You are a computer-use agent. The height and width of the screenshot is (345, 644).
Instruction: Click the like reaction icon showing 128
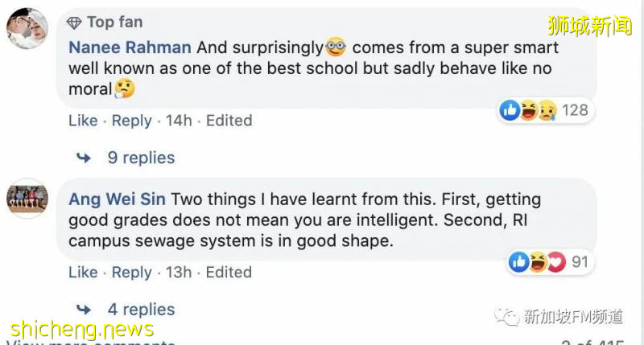pos(510,110)
